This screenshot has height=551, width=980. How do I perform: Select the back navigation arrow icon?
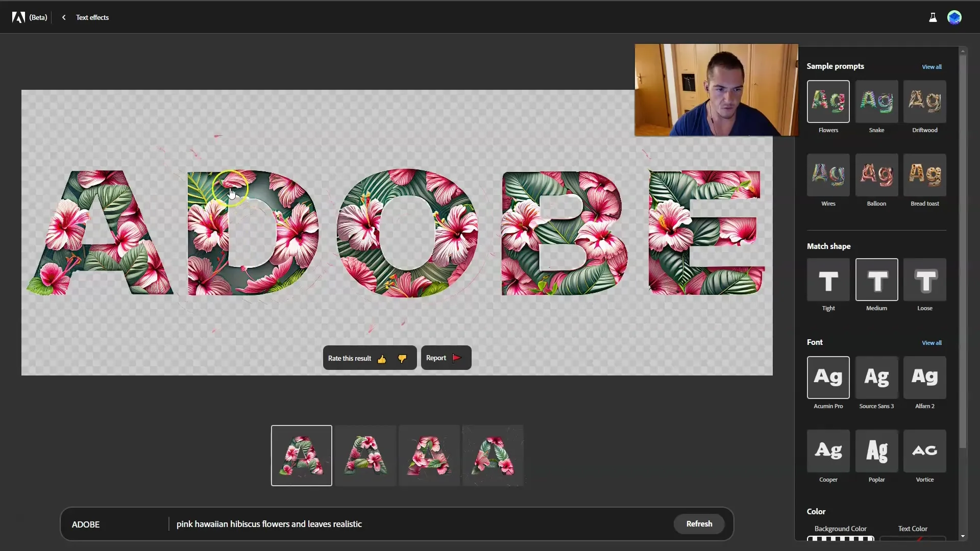[x=63, y=17]
